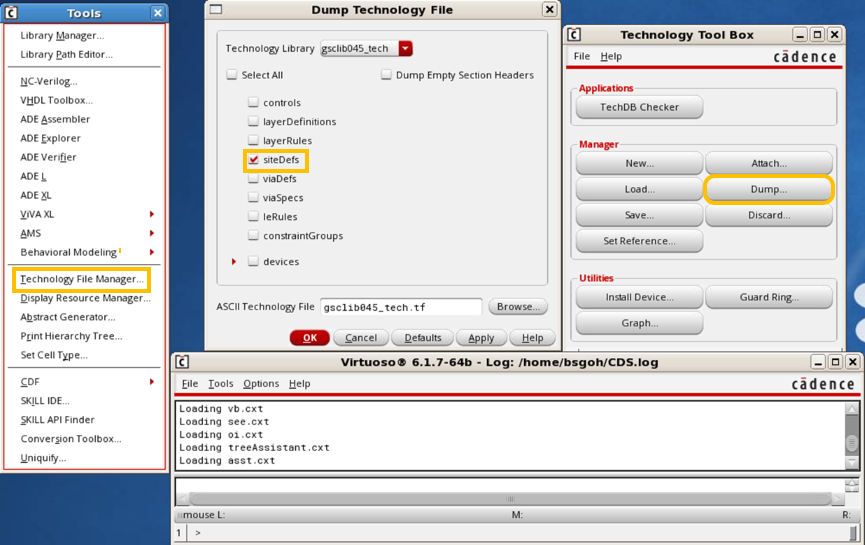Click Cadence icon in Technology Tool Box title

click(574, 35)
